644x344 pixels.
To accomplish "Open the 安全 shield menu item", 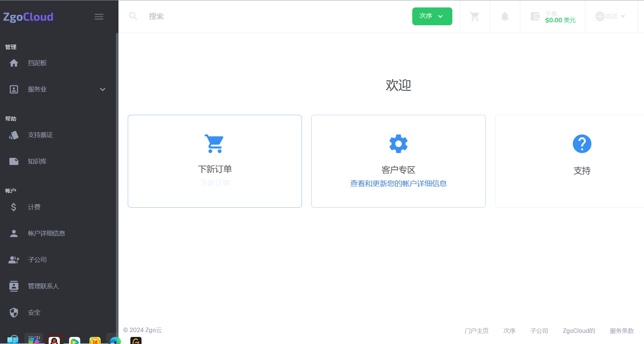I will (34, 312).
